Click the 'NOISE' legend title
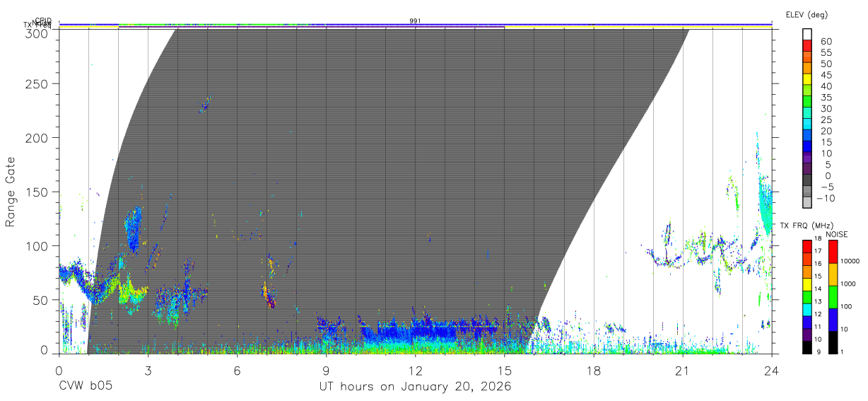868x401 pixels. tap(837, 234)
